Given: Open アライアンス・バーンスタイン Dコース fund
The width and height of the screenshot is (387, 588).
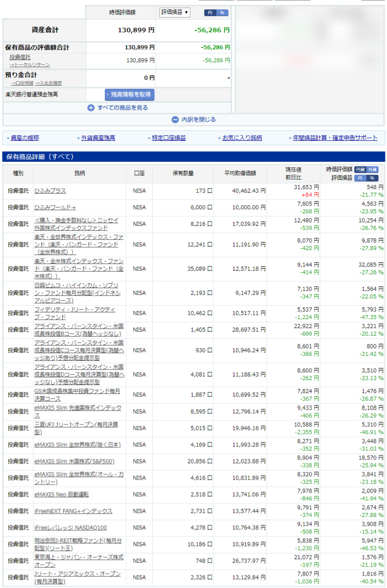Looking at the screenshot, I should (79, 374).
